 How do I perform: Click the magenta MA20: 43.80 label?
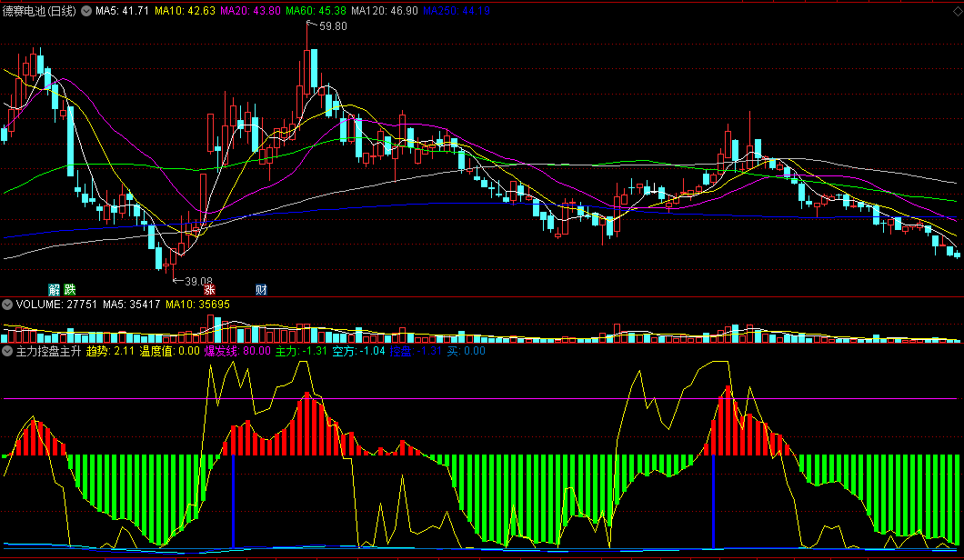click(x=250, y=11)
